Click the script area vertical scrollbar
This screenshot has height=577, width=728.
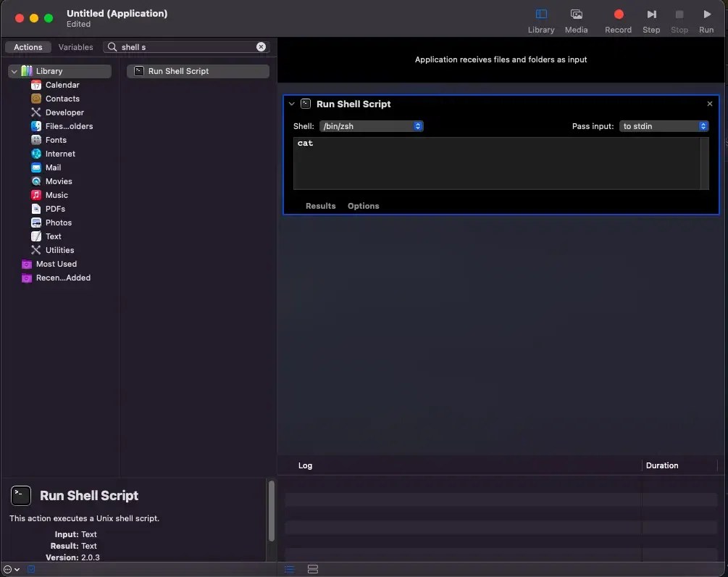coord(705,163)
